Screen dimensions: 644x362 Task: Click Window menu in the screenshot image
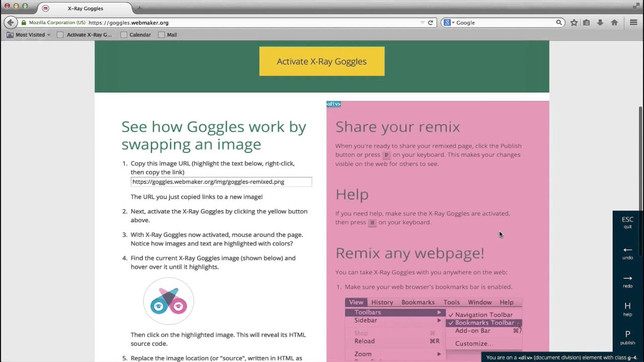pyautogui.click(x=479, y=302)
